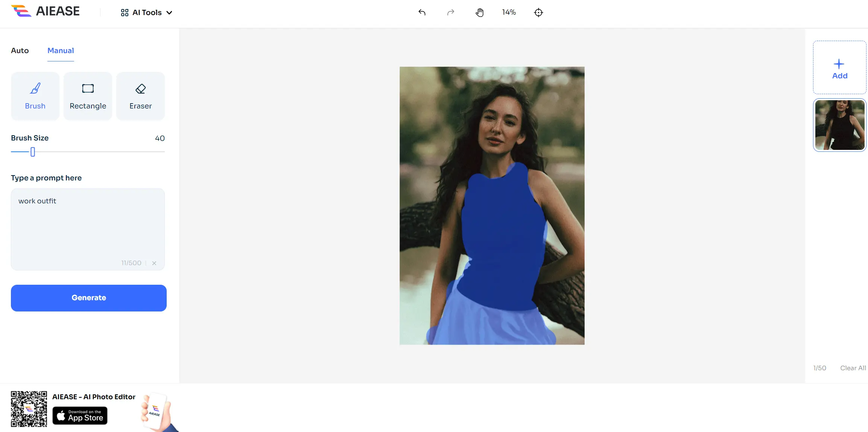The image size is (868, 432).
Task: Click the redo arrow icon
Action: [x=450, y=12]
